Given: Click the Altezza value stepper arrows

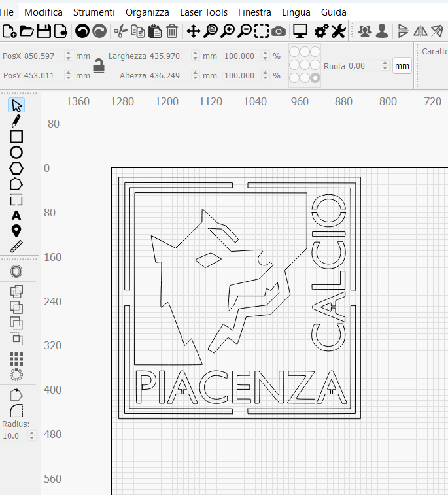Looking at the screenshot, I should [x=195, y=75].
